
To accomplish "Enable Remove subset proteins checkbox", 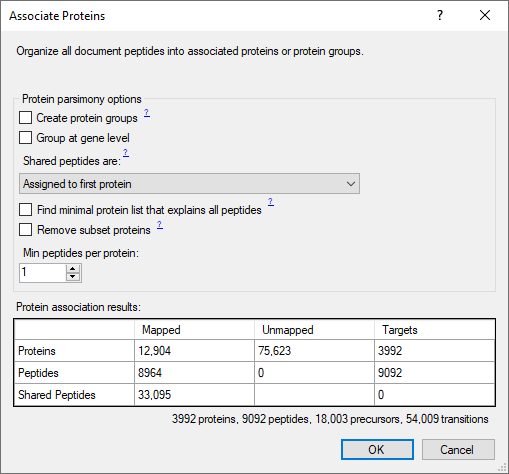I will [26, 230].
